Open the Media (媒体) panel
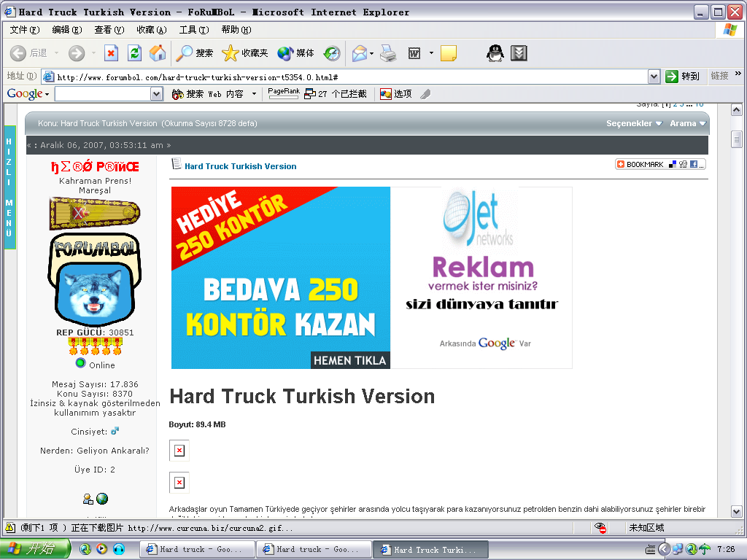Screen dimensions: 747x560 click(295, 52)
